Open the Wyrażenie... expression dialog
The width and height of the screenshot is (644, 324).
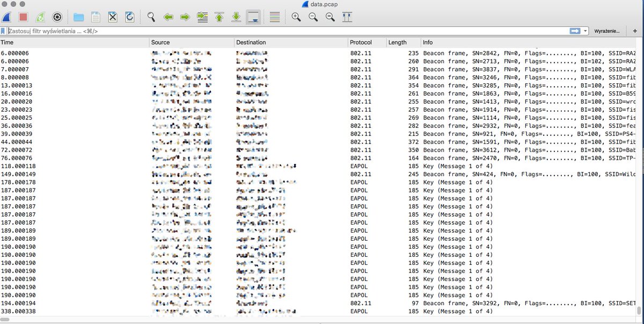(x=606, y=31)
